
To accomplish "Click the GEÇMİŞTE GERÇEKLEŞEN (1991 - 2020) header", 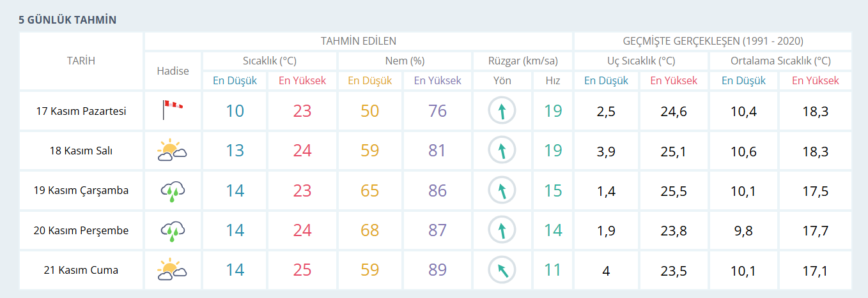I will click(x=713, y=41).
